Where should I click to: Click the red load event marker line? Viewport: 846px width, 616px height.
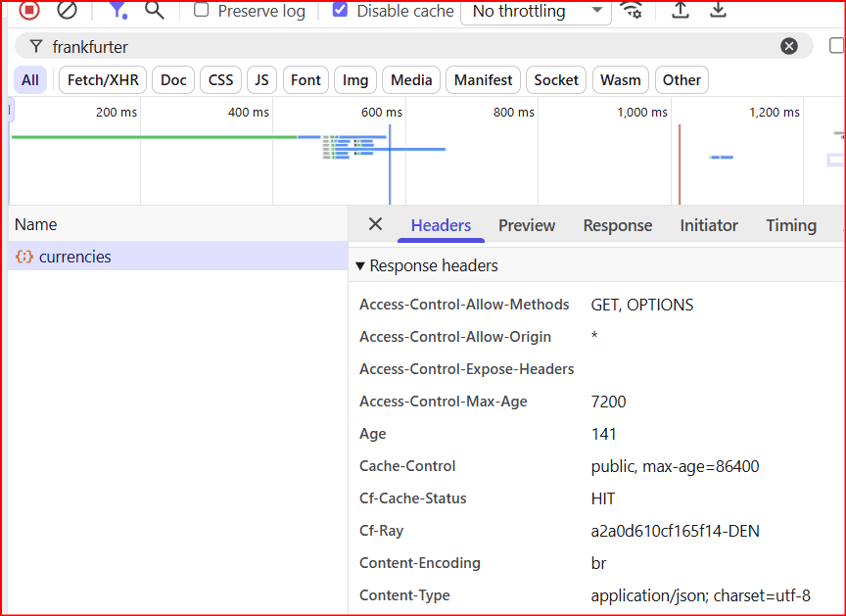680,165
